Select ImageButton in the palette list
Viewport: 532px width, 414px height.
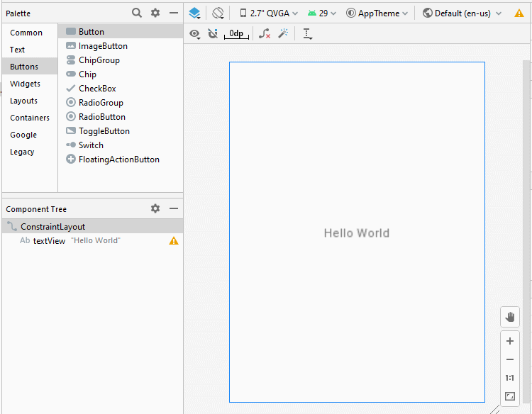pyautogui.click(x=121, y=46)
